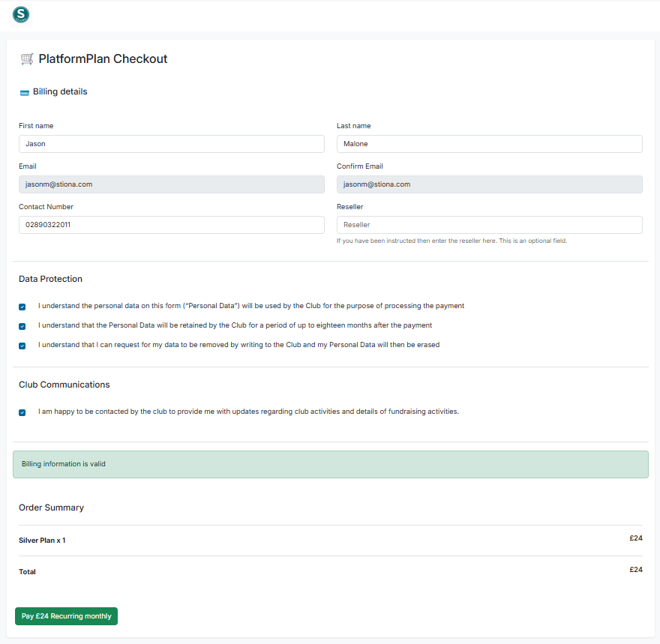Click the reseller helper text below the field

(x=452, y=241)
